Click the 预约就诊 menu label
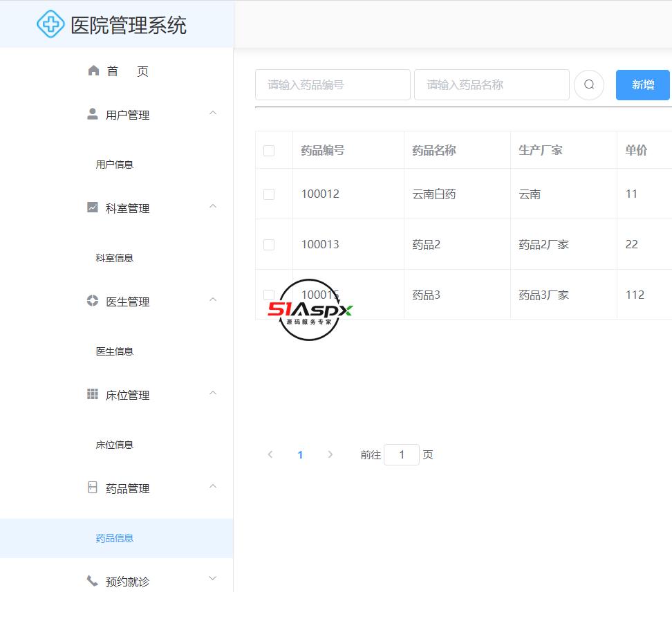This screenshot has width=672, height=619. click(x=128, y=582)
